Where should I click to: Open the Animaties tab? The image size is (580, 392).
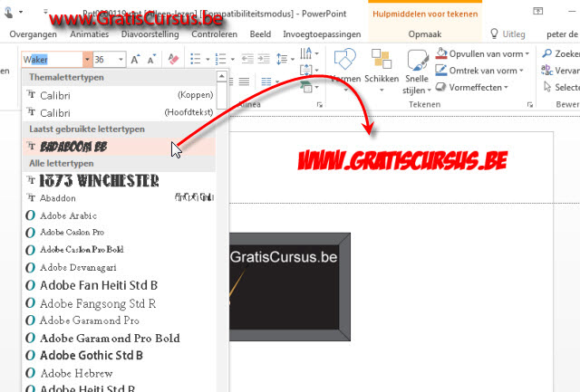(90, 34)
